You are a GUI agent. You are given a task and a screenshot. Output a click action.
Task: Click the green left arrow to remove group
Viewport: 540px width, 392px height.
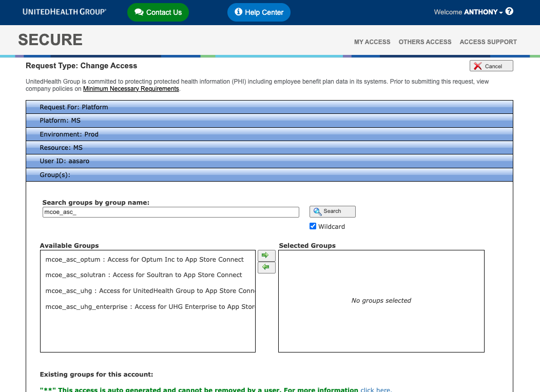pos(266,267)
